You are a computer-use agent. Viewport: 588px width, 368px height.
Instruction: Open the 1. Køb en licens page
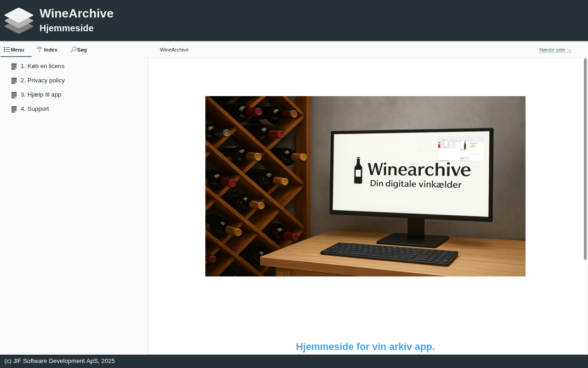click(42, 66)
